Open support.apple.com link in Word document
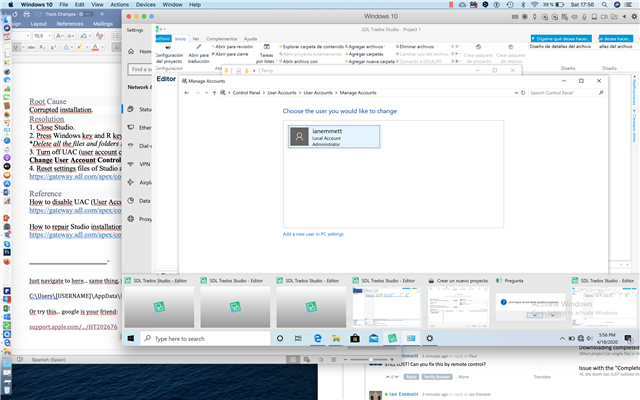The height and width of the screenshot is (400, 640). click(x=73, y=327)
